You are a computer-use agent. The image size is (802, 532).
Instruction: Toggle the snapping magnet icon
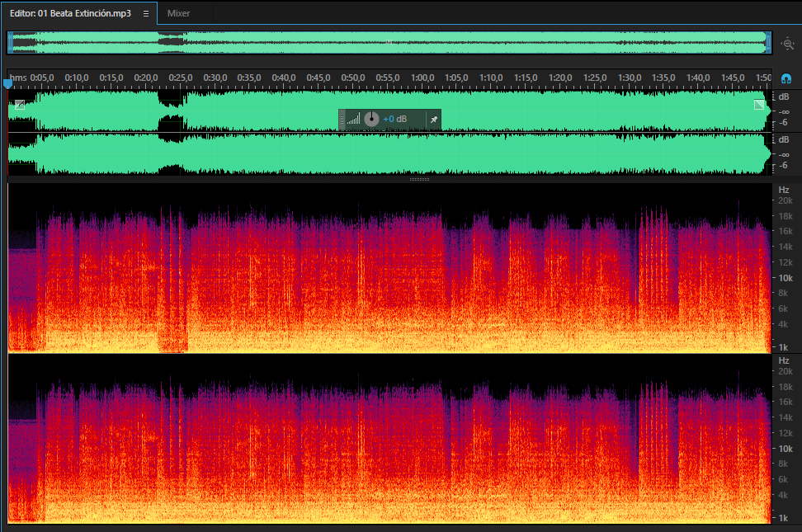[x=786, y=78]
